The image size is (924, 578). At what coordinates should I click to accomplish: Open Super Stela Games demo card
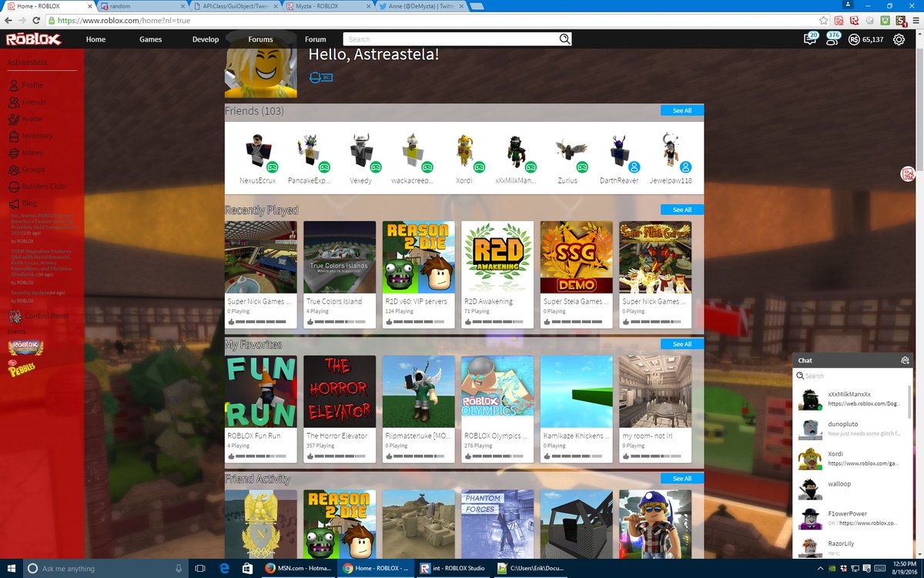(576, 274)
